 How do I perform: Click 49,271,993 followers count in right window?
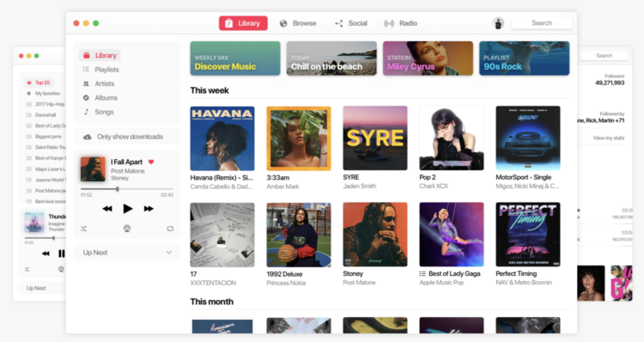point(610,82)
